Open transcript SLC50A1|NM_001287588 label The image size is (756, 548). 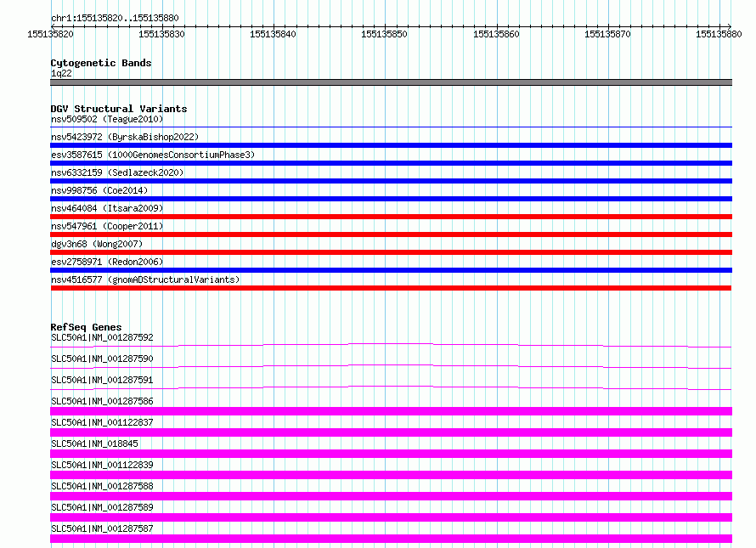tap(102, 486)
